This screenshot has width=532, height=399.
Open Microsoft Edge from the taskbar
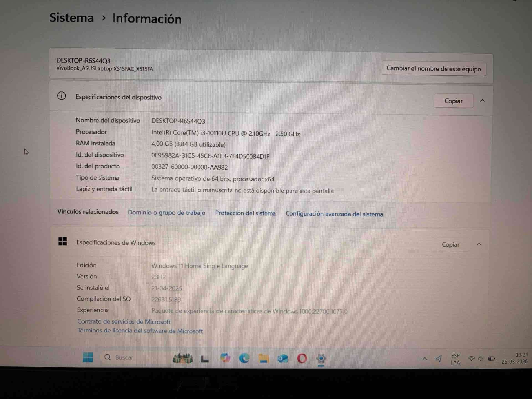[x=244, y=358]
